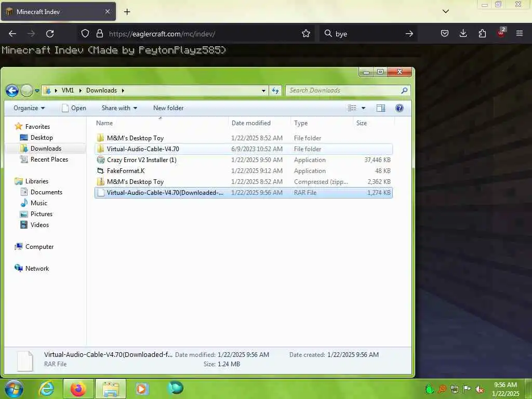Bookmark this page with the star icon
This screenshot has width=532, height=399.
305,34
